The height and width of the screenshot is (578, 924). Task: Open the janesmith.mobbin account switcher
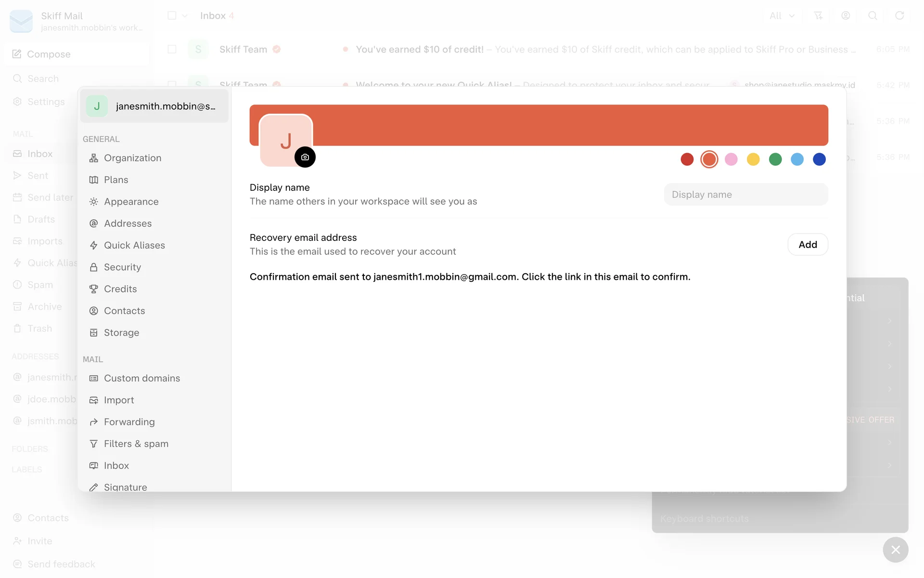pos(154,106)
